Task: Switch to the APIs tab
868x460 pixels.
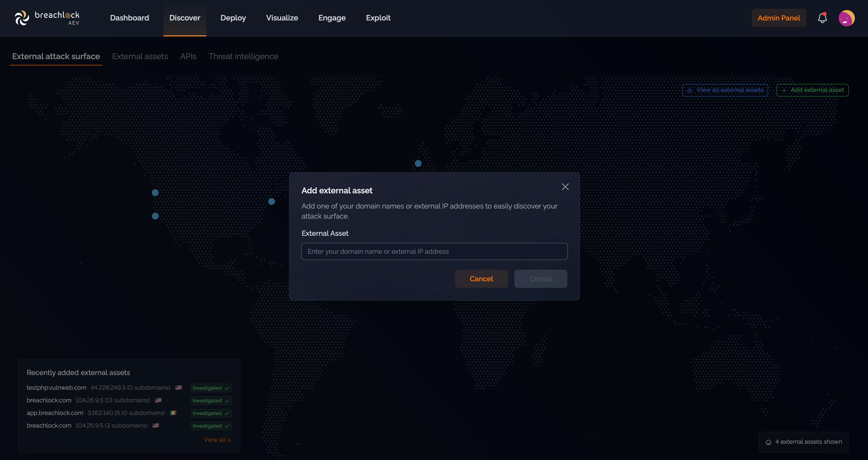Action: tap(188, 56)
